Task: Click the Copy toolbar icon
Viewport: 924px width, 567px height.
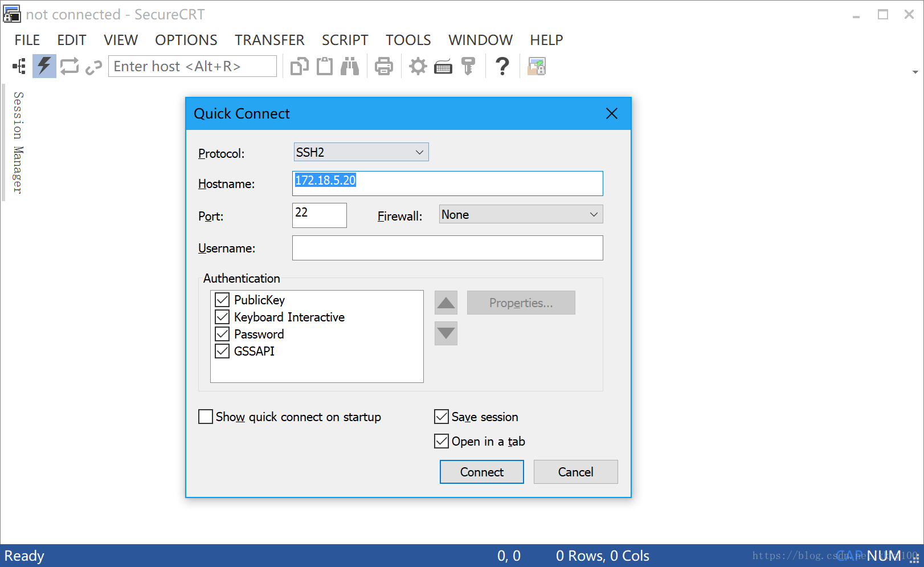Action: [x=300, y=67]
